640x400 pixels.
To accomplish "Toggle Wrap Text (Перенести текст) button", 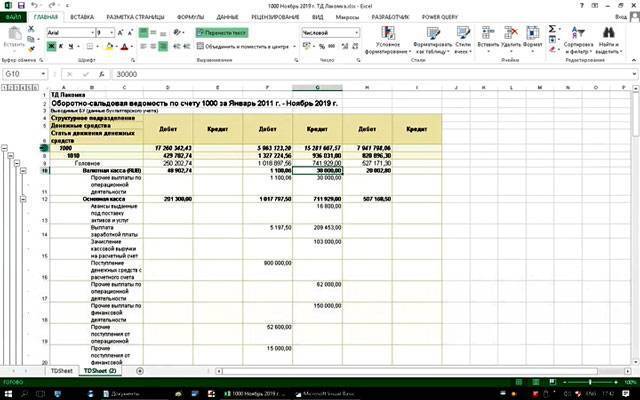I will pyautogui.click(x=228, y=32).
